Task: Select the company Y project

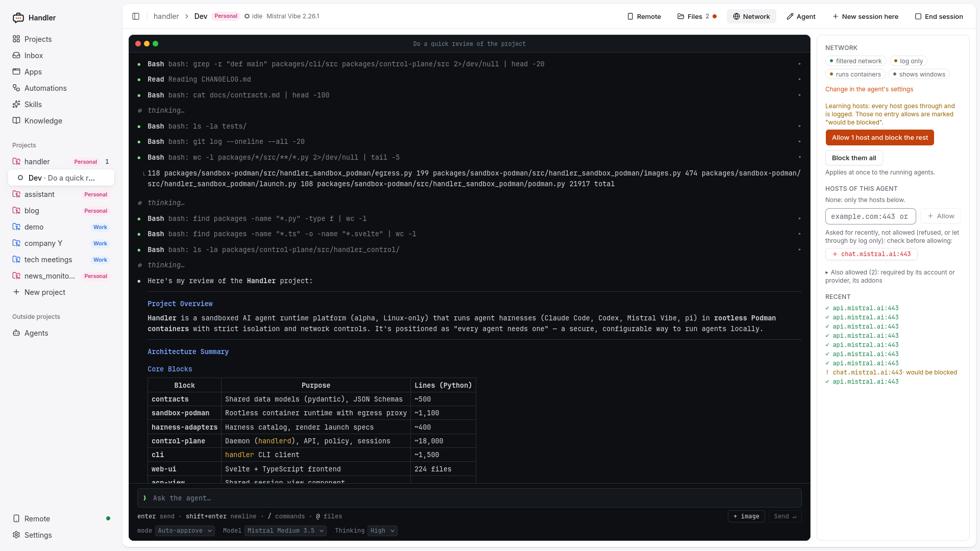Action: pos(61,243)
